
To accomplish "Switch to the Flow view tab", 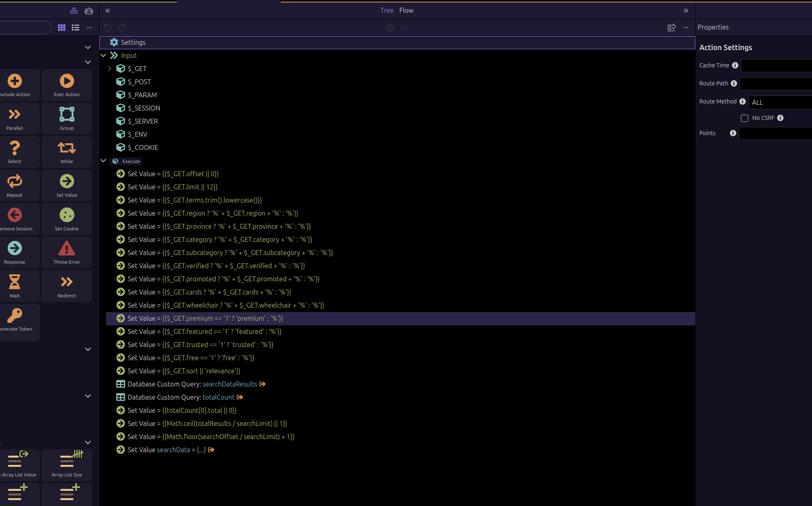I will 406,10.
